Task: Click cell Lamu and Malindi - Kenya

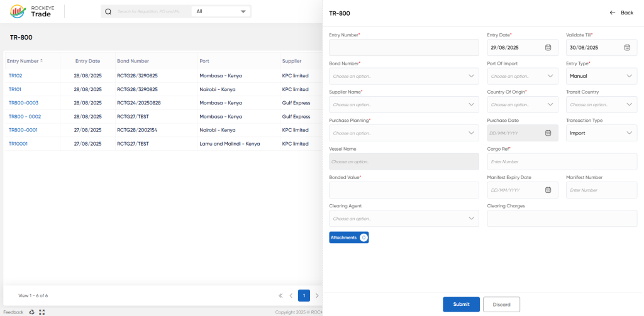Action: 230,144
